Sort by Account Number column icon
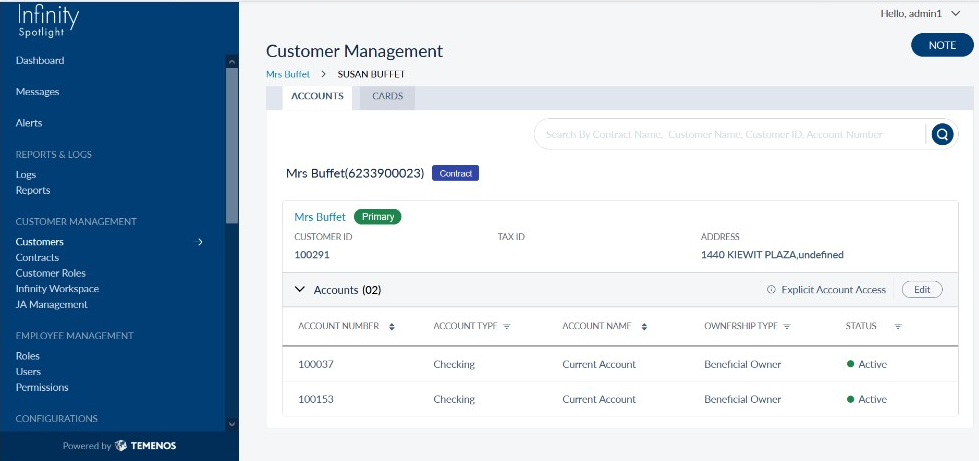Viewport: 979px width, 461px height. 392,326
